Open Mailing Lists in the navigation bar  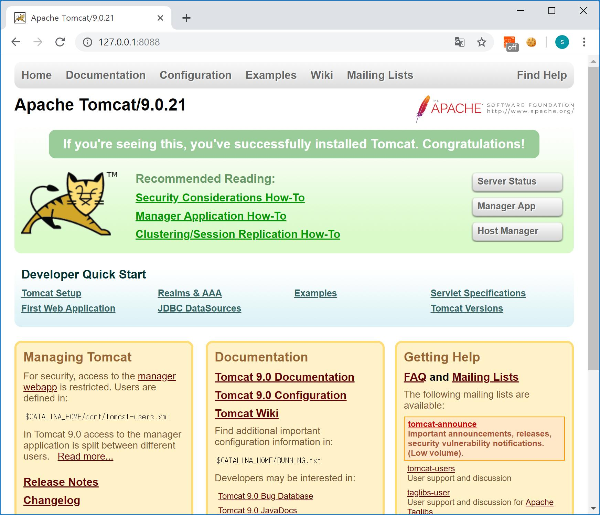pyautogui.click(x=380, y=75)
